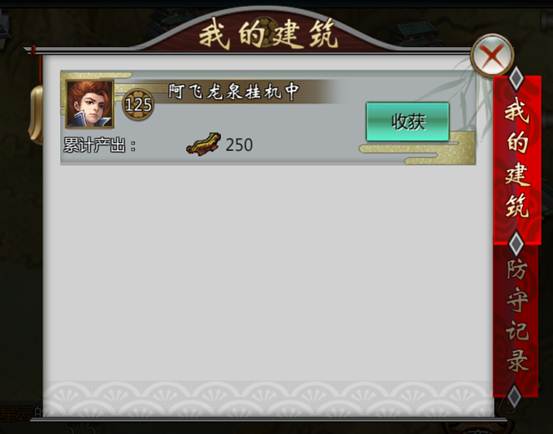Click the bottom diamond ornament below 防守记录
This screenshot has height=434, width=553.
click(515, 396)
